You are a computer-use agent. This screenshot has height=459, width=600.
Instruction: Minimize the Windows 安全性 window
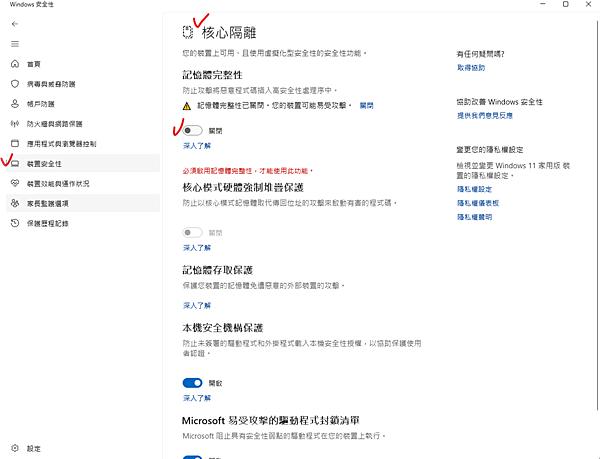coord(543,4)
